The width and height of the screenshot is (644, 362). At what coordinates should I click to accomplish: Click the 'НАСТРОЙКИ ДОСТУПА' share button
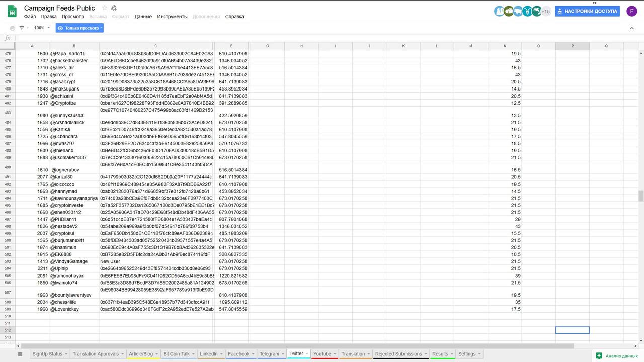pyautogui.click(x=587, y=11)
